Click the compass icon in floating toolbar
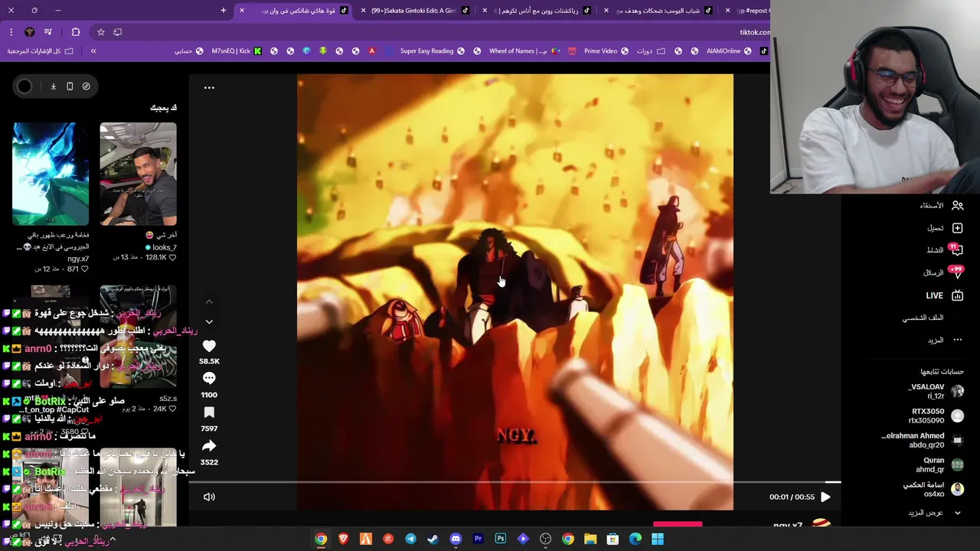Screen dimensions: 980x551 click(x=86, y=86)
